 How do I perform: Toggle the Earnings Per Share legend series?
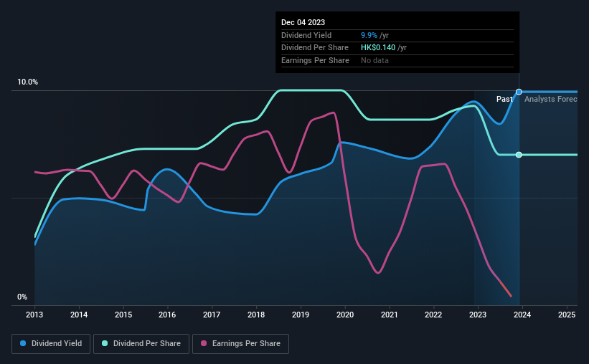(x=240, y=344)
